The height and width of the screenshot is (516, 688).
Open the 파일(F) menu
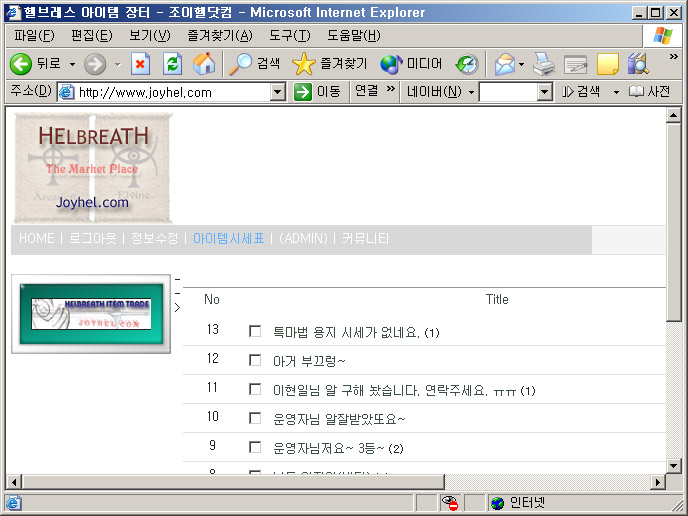[34, 36]
